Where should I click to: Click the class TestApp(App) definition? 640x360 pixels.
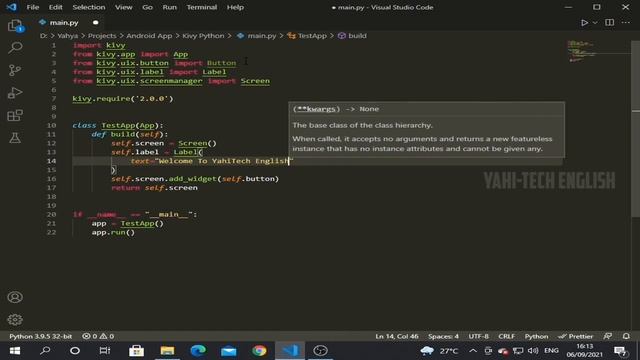click(x=118, y=125)
